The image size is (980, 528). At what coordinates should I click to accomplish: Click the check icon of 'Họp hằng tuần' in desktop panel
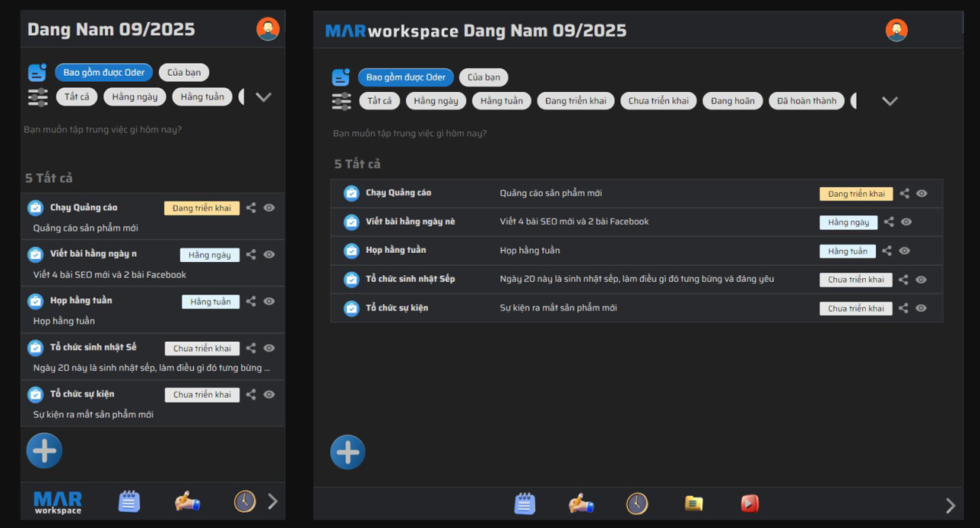351,251
